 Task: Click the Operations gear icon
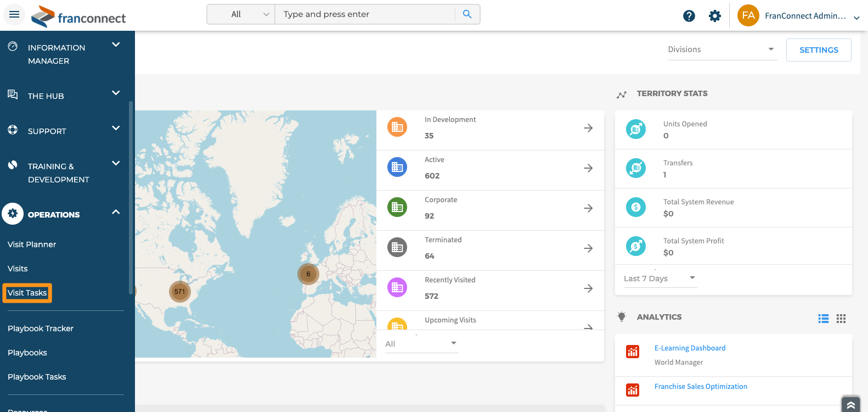13,214
